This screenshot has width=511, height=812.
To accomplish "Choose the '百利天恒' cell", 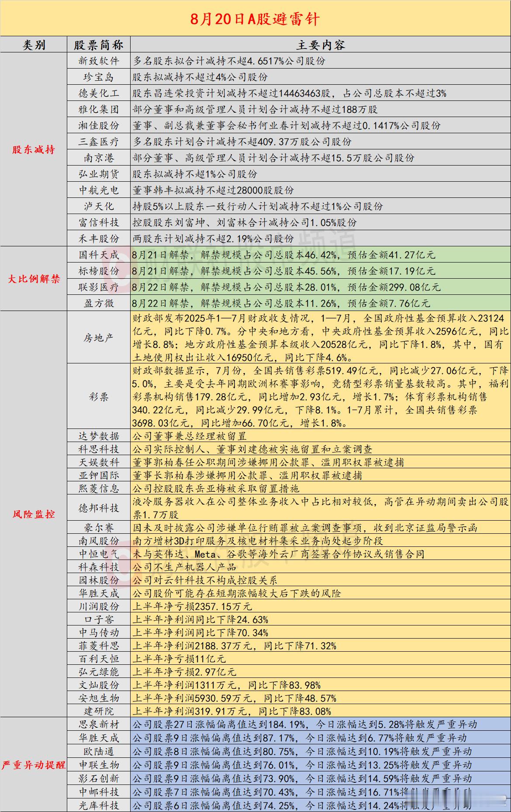I will pyautogui.click(x=99, y=659).
